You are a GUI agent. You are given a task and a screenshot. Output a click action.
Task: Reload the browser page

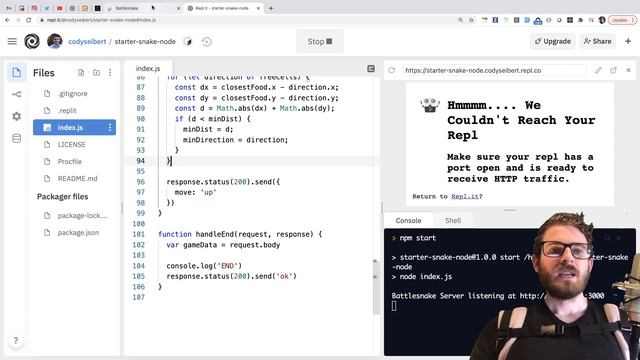(29, 20)
